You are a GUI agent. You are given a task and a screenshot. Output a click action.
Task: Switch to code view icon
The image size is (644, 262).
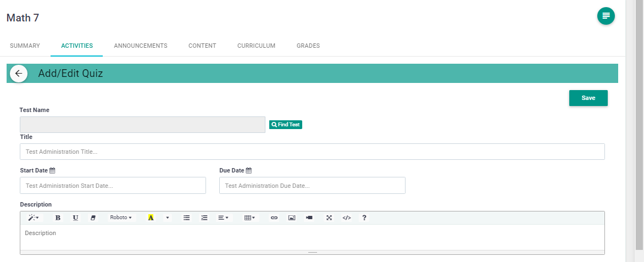[x=347, y=218]
